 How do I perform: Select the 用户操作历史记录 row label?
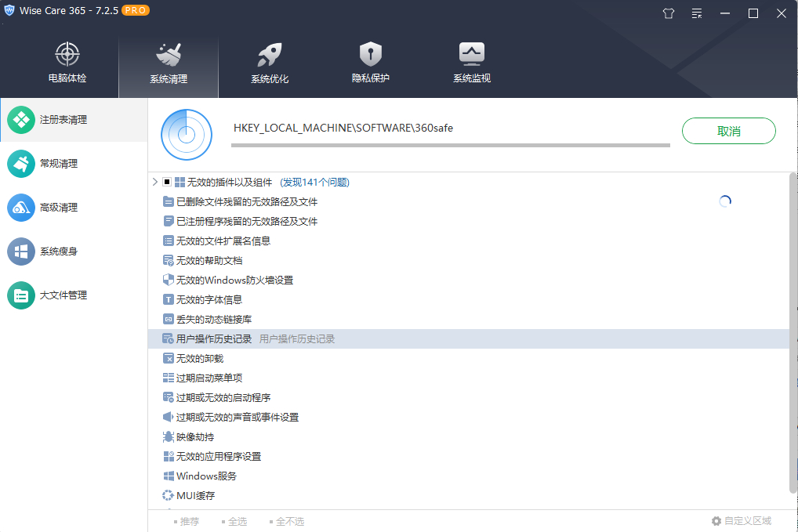(x=214, y=338)
